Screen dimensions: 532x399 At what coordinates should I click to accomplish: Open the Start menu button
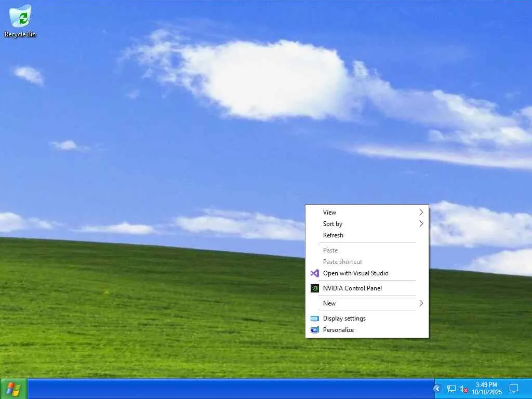14,389
